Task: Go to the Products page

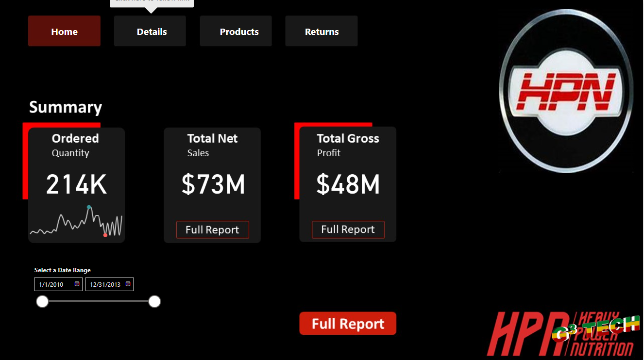Action: click(x=236, y=31)
